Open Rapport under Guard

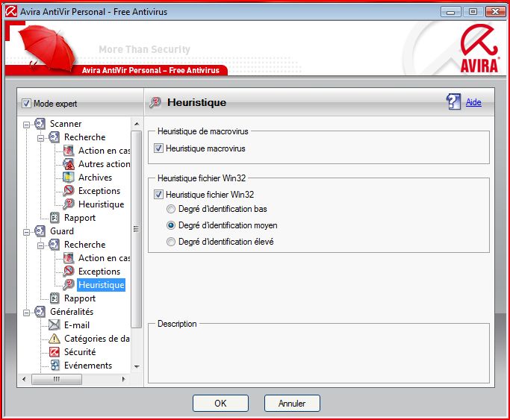[80, 298]
